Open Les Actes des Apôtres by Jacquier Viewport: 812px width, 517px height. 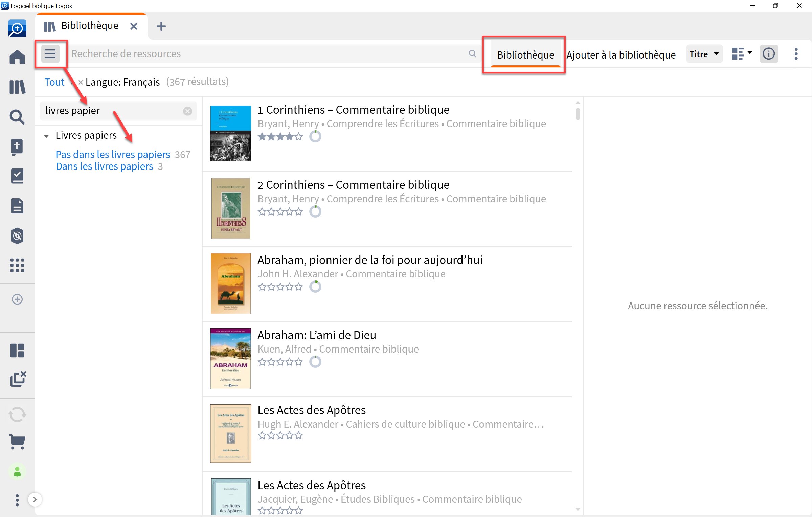pyautogui.click(x=311, y=485)
